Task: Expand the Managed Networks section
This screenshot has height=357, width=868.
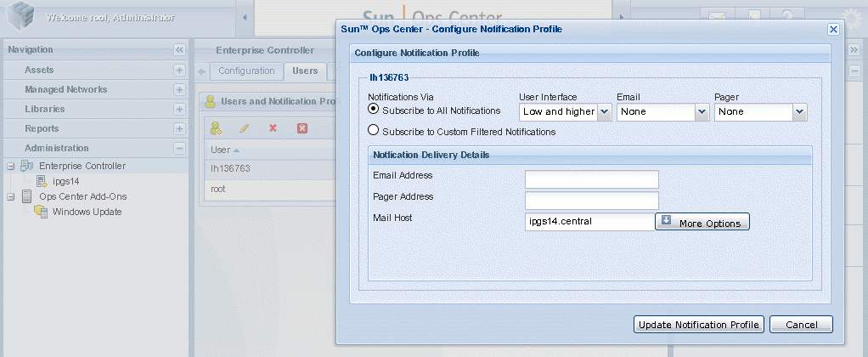Action: pos(179,89)
